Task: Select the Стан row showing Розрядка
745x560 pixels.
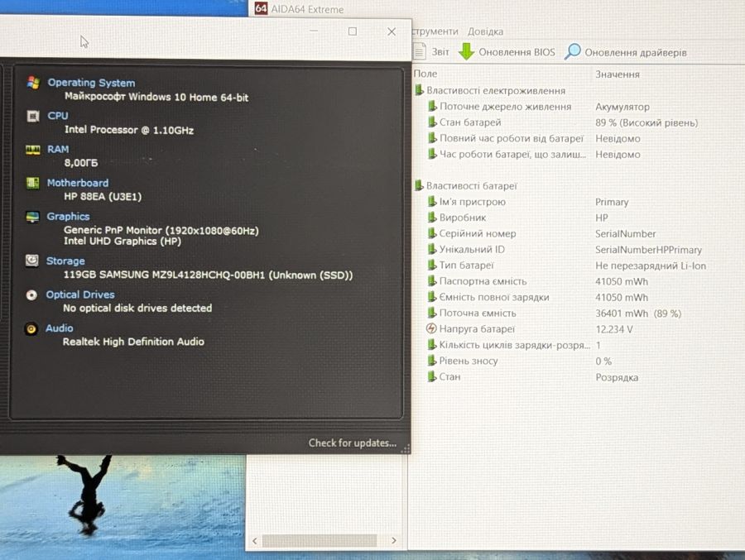Action: click(532, 377)
